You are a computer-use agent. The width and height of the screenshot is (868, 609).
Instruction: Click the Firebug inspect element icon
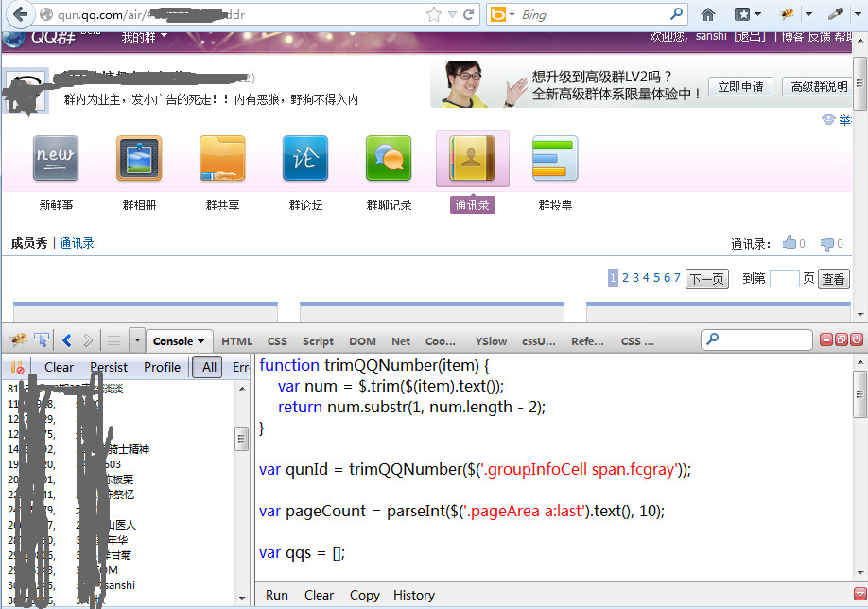pyautogui.click(x=42, y=340)
